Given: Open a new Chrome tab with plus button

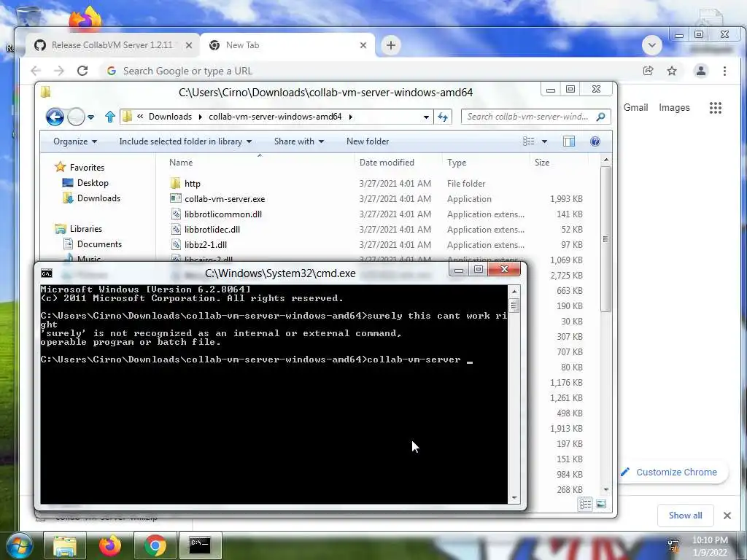Looking at the screenshot, I should (391, 45).
